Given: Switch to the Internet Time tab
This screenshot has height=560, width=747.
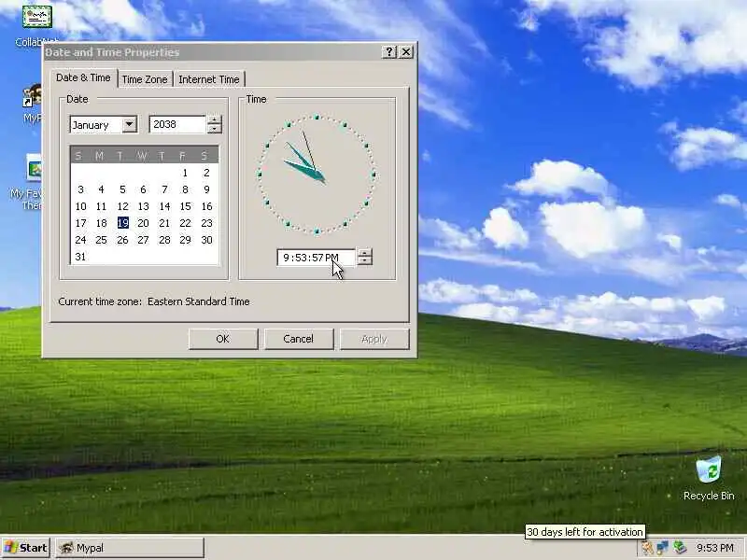Looking at the screenshot, I should 208,79.
